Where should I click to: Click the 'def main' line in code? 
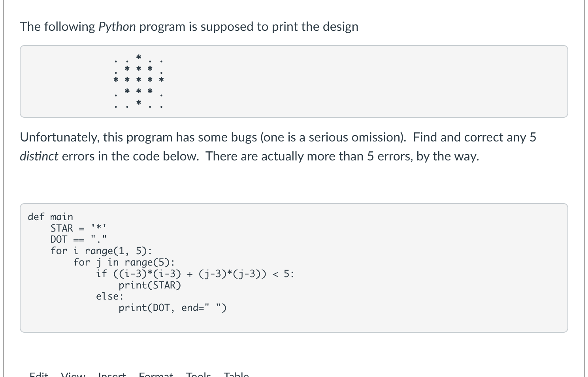coord(51,217)
